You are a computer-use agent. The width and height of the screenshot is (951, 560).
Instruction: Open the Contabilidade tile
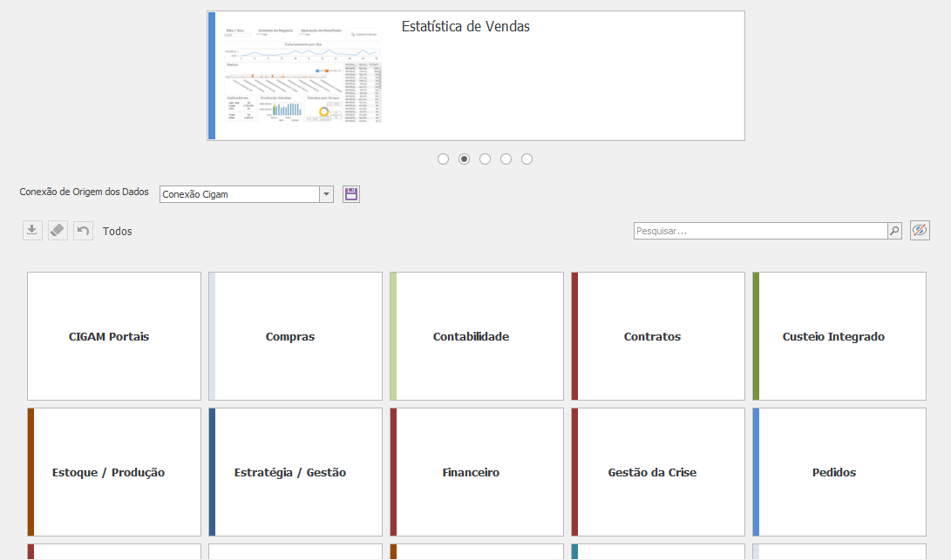tap(477, 336)
